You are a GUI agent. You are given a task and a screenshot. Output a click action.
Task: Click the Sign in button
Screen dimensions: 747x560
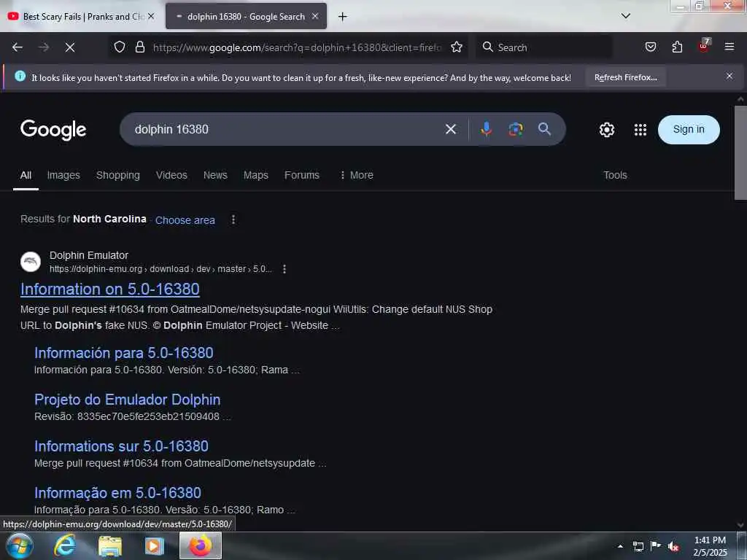689,130
